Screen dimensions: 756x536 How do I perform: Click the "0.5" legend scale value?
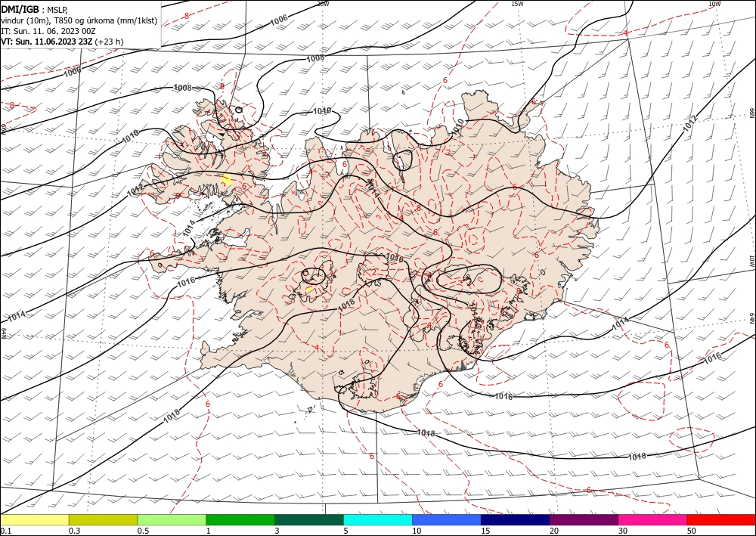tap(143, 531)
